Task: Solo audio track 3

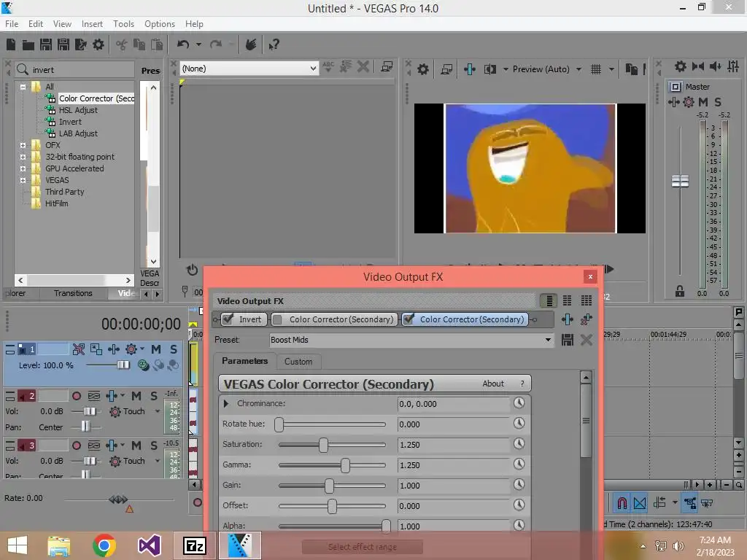Action: [x=154, y=446]
